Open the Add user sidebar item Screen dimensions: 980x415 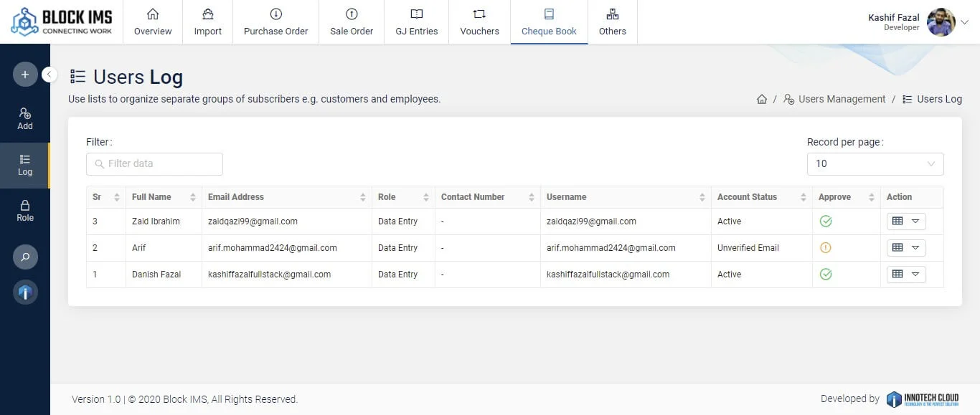[25, 119]
